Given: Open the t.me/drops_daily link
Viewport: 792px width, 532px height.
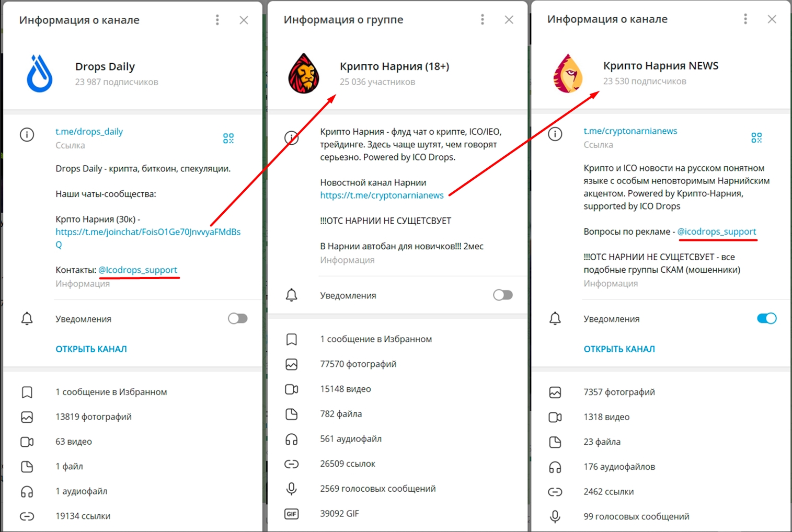Looking at the screenshot, I should tap(89, 132).
